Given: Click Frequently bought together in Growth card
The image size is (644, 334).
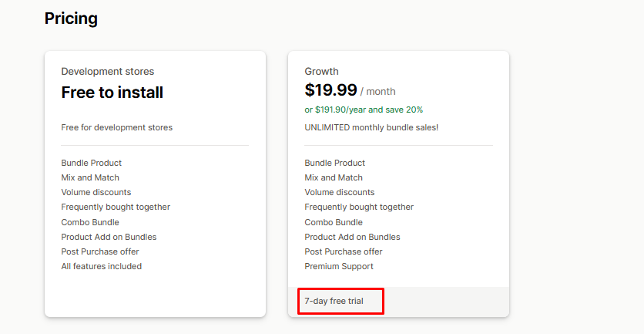Looking at the screenshot, I should pyautogui.click(x=359, y=207).
